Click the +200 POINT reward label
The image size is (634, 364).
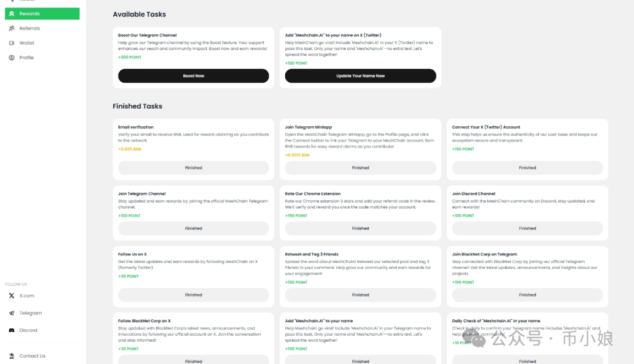click(129, 57)
